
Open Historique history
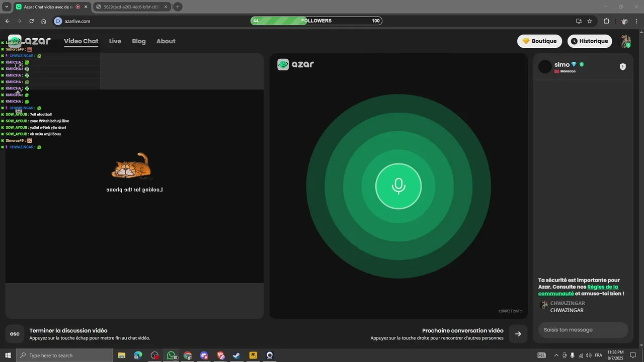pos(590,41)
